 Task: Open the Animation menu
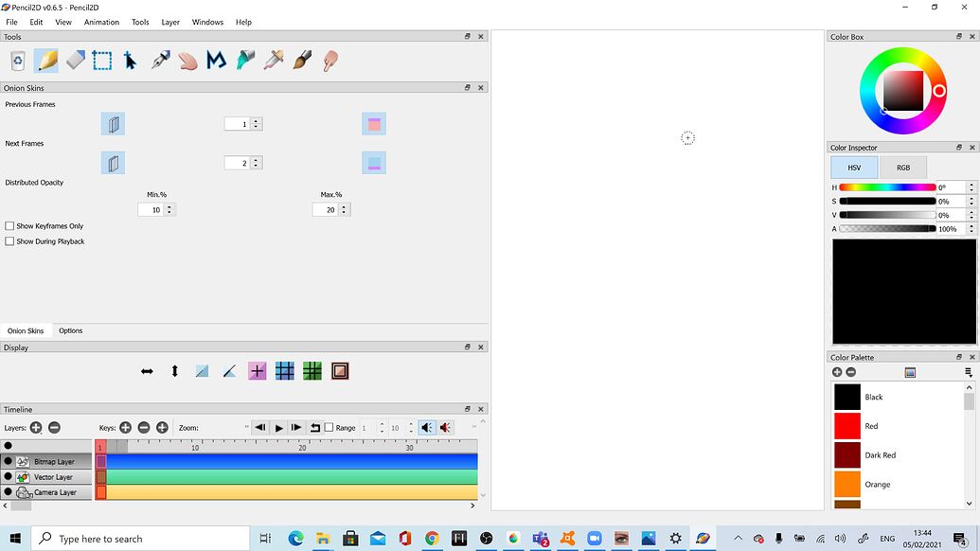101,22
